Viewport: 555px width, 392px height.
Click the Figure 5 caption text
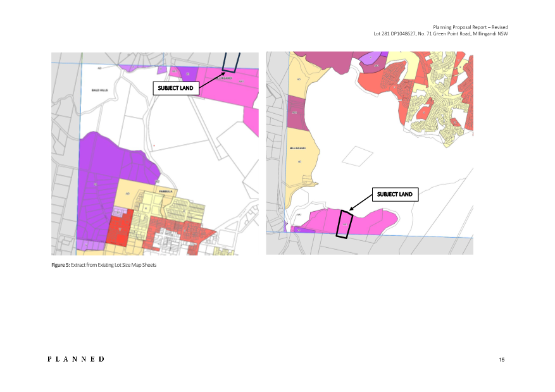click(104, 265)
